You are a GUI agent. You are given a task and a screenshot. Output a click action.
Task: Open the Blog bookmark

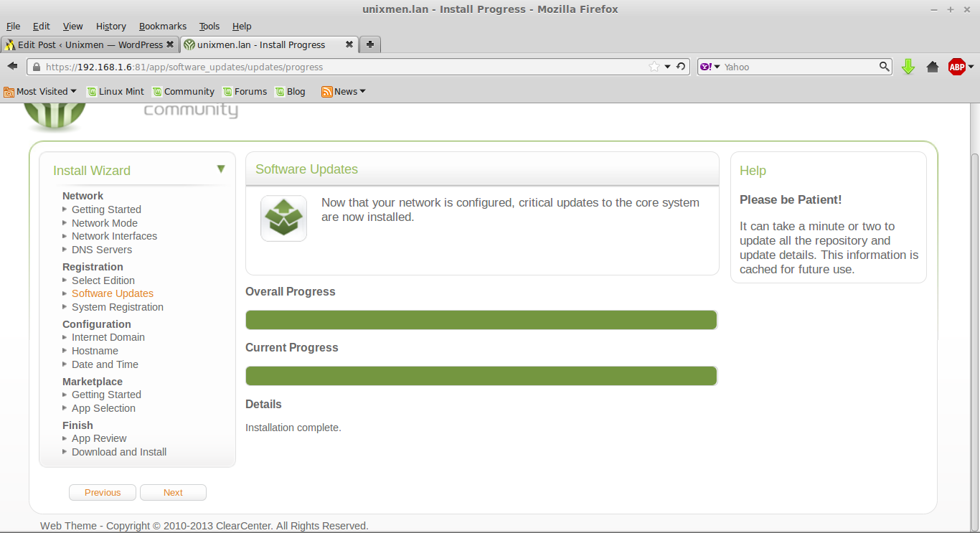[290, 91]
